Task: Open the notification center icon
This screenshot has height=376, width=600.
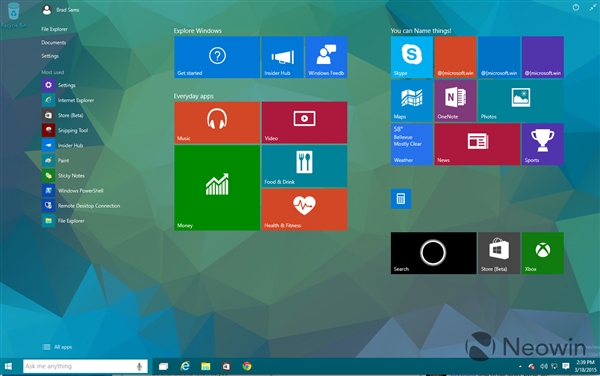Action: tap(566, 366)
